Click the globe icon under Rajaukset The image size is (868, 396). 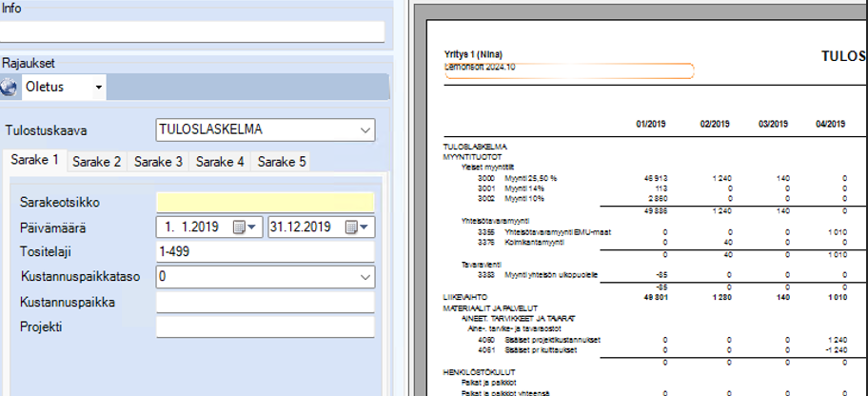click(10, 88)
